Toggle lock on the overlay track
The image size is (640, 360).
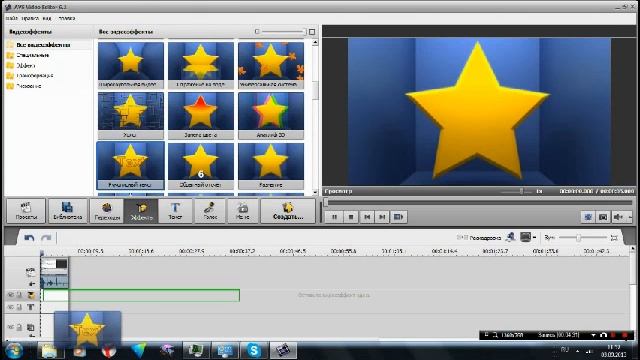pos(19,327)
